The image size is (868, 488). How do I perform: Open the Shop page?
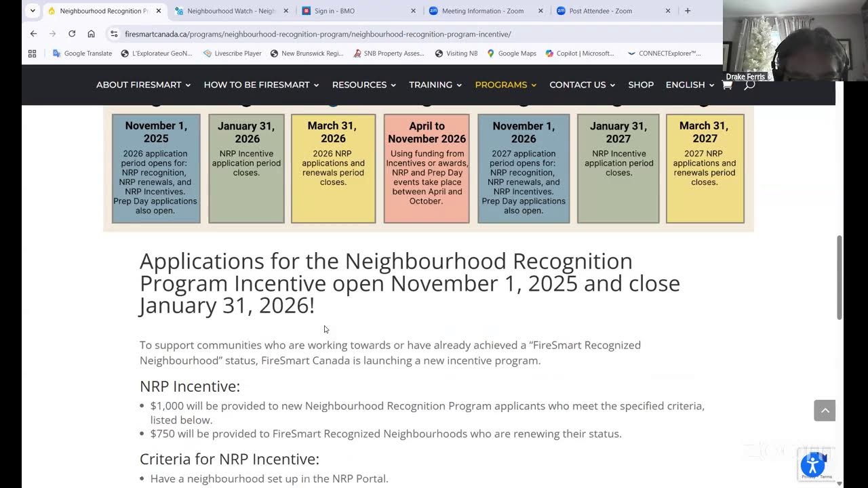pos(641,85)
